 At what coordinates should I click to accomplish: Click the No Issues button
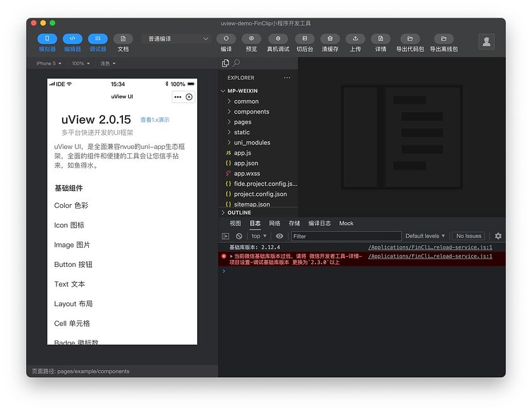pos(469,236)
